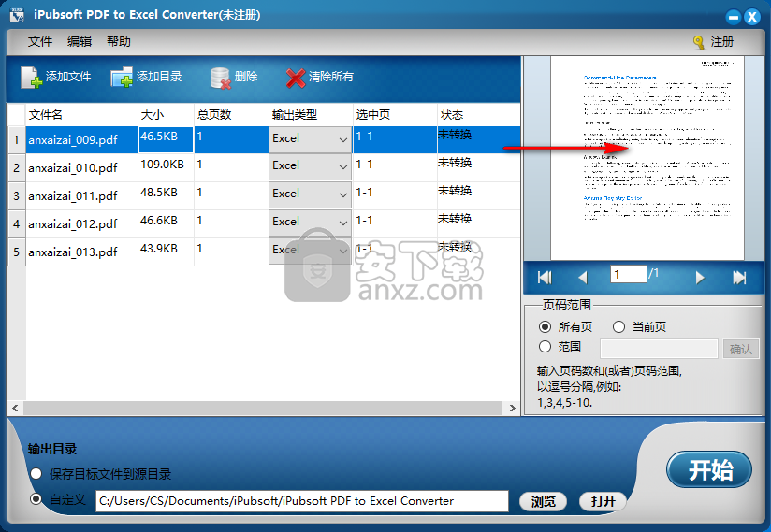Open the 帮助 menu
This screenshot has width=771, height=532.
pyautogui.click(x=119, y=42)
